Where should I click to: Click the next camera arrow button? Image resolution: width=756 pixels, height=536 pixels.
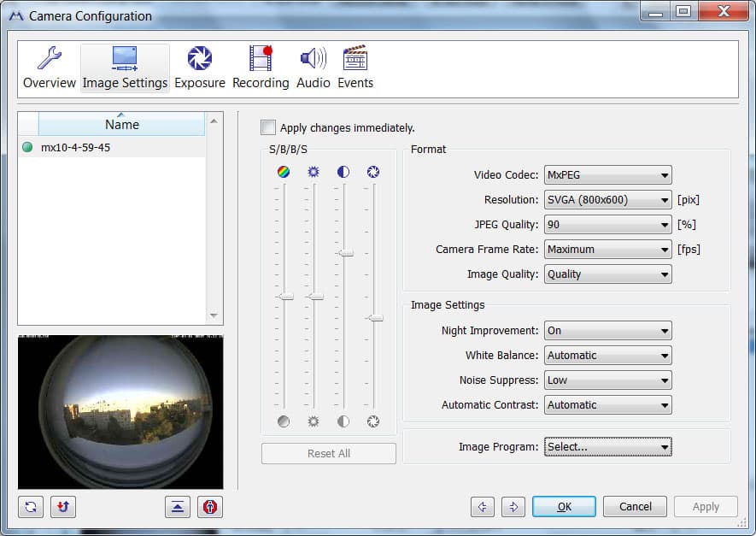coord(513,507)
